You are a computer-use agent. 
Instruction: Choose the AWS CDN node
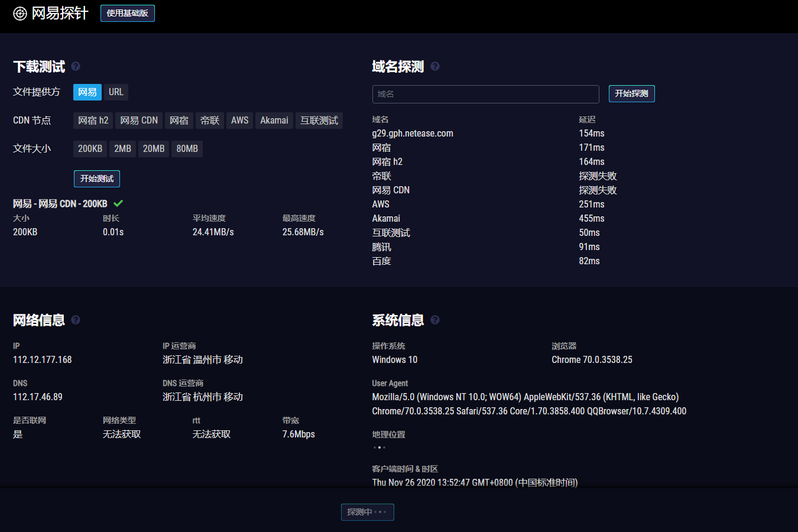coord(239,121)
